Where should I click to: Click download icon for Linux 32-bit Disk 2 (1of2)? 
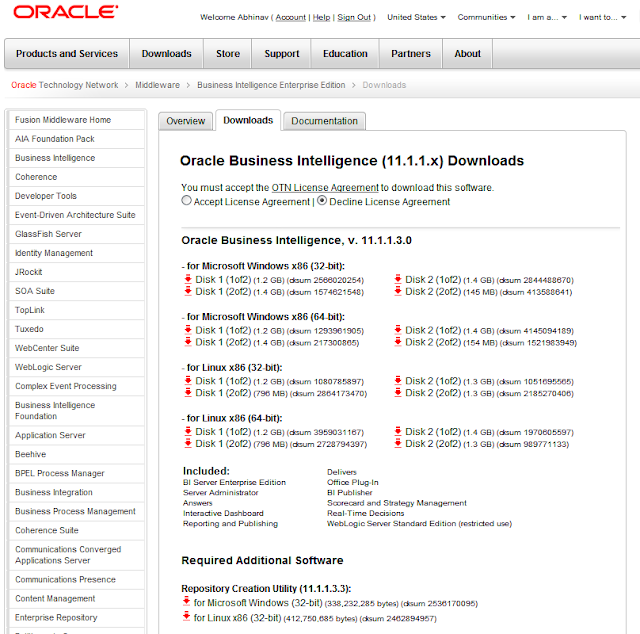click(398, 380)
